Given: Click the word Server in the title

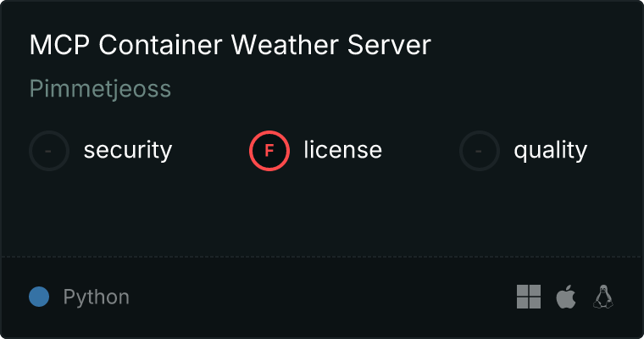Looking at the screenshot, I should [389, 44].
